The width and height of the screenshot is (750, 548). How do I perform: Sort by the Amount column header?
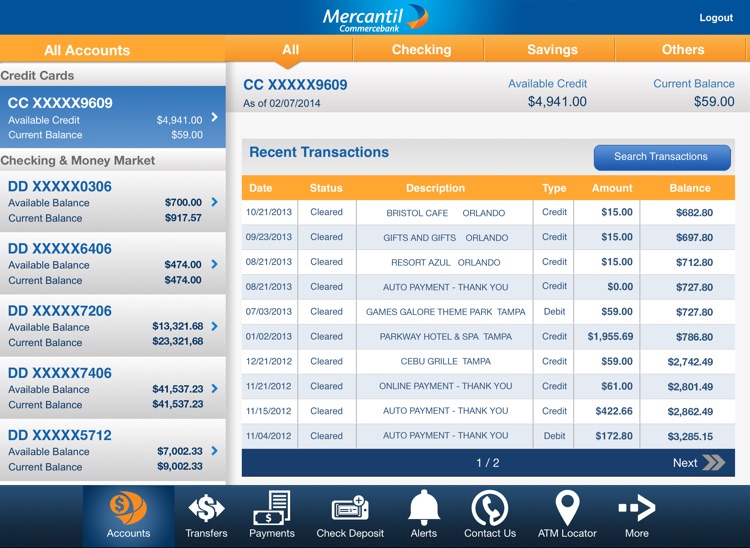612,188
